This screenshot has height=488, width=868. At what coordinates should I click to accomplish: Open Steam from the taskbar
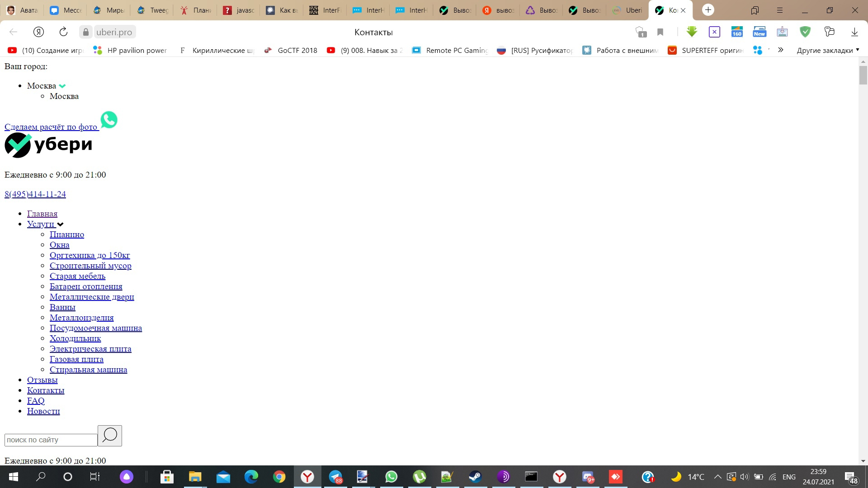475,477
